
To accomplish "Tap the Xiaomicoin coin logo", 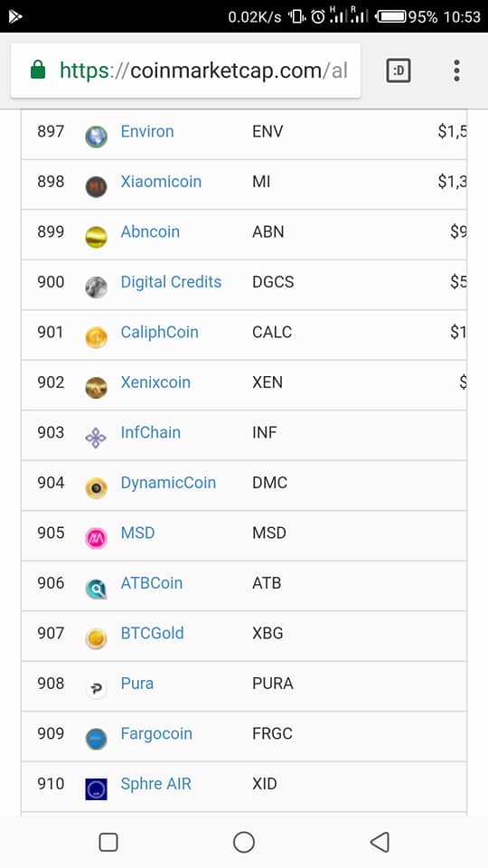I will (96, 186).
